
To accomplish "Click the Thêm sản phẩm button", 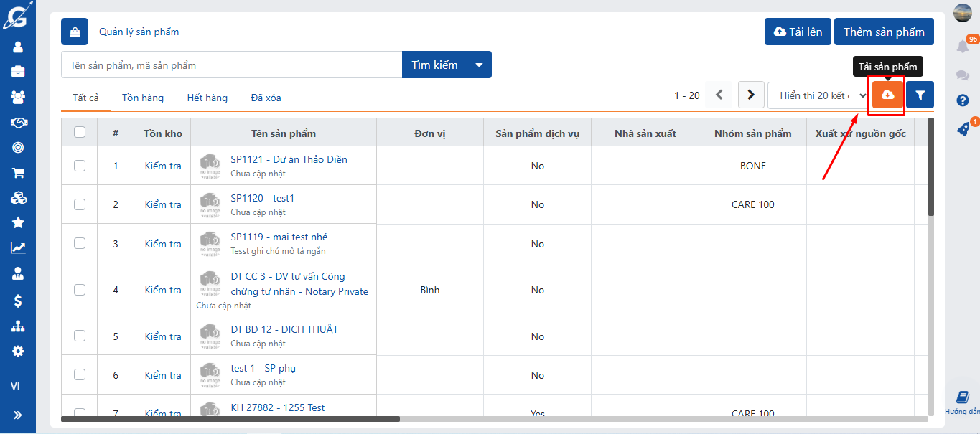I will point(884,32).
